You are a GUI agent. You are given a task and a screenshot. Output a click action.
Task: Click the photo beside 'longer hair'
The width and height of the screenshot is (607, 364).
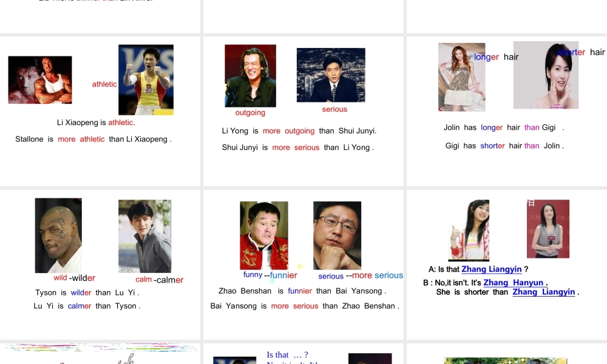click(461, 77)
